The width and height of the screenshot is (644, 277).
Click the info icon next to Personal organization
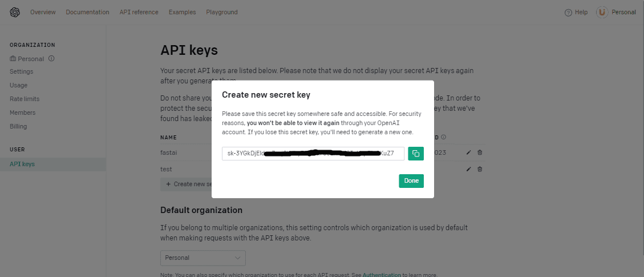51,58
